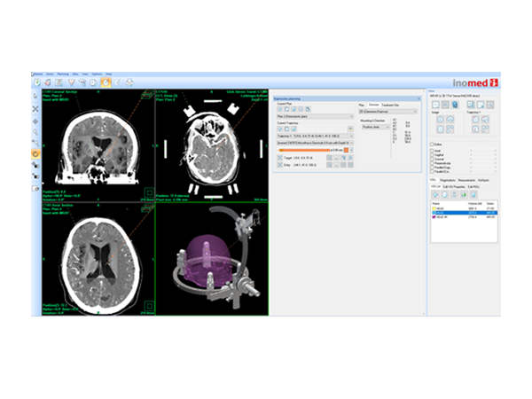This screenshot has height=399, width=532.
Task: Click the magnifier icon in the Target row
Action: tap(329, 158)
